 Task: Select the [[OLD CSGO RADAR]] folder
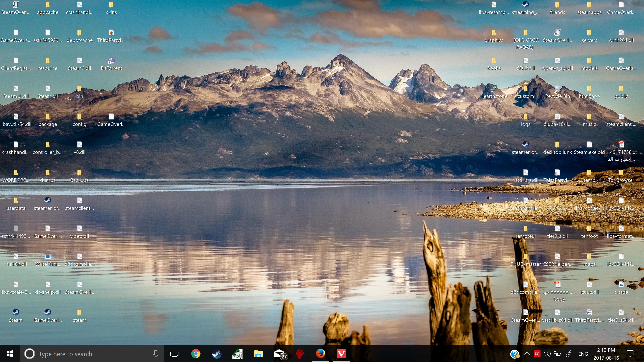[x=525, y=40]
